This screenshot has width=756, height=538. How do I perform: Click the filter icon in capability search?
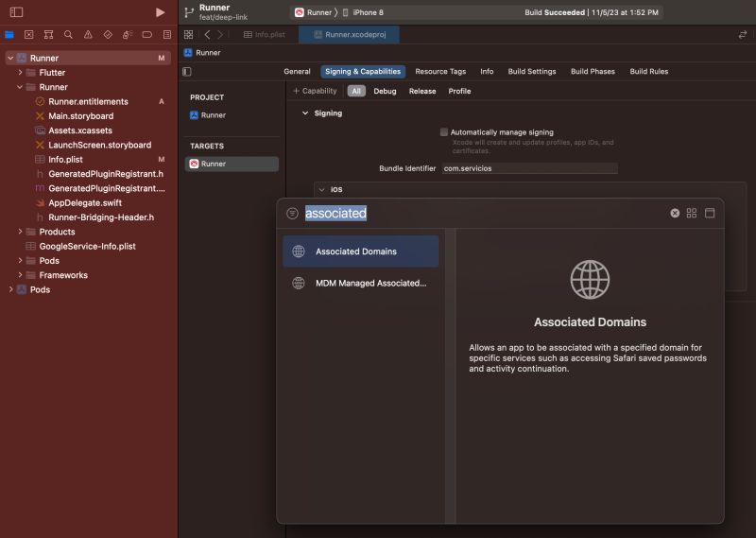(x=292, y=214)
